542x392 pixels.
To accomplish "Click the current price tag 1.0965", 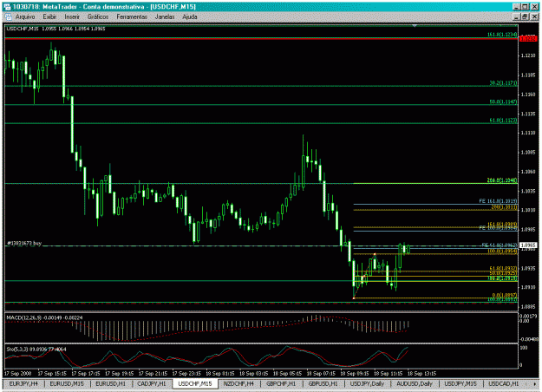I will click(x=528, y=245).
